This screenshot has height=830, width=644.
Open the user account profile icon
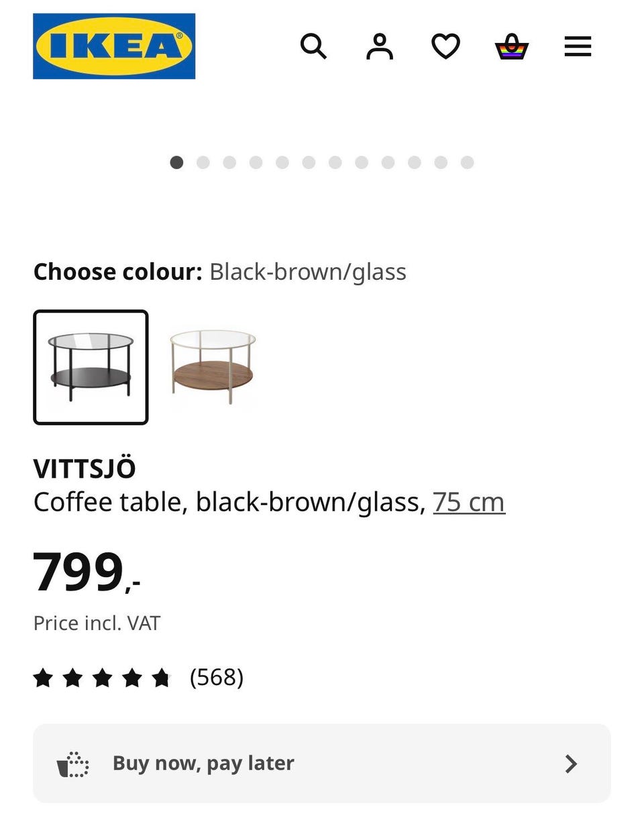click(x=380, y=46)
